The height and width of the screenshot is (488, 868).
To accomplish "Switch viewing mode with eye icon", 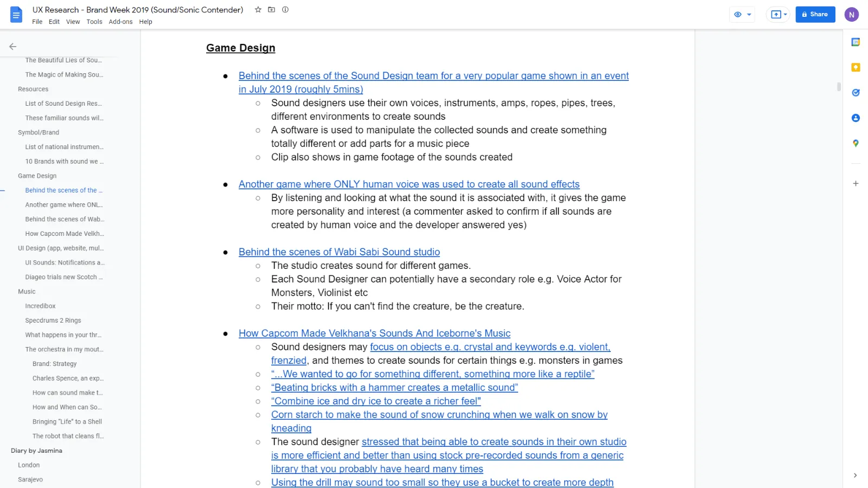I will [x=738, y=15].
